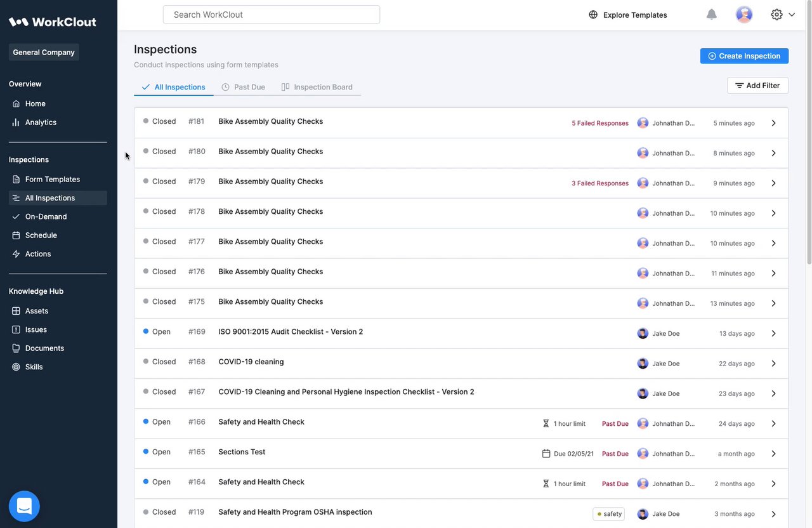The height and width of the screenshot is (528, 812).
Task: Open the user profile avatar
Action: pos(744,15)
